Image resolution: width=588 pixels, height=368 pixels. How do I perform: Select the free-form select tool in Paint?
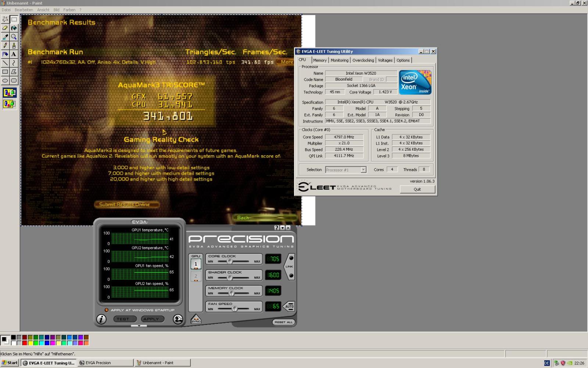point(5,19)
